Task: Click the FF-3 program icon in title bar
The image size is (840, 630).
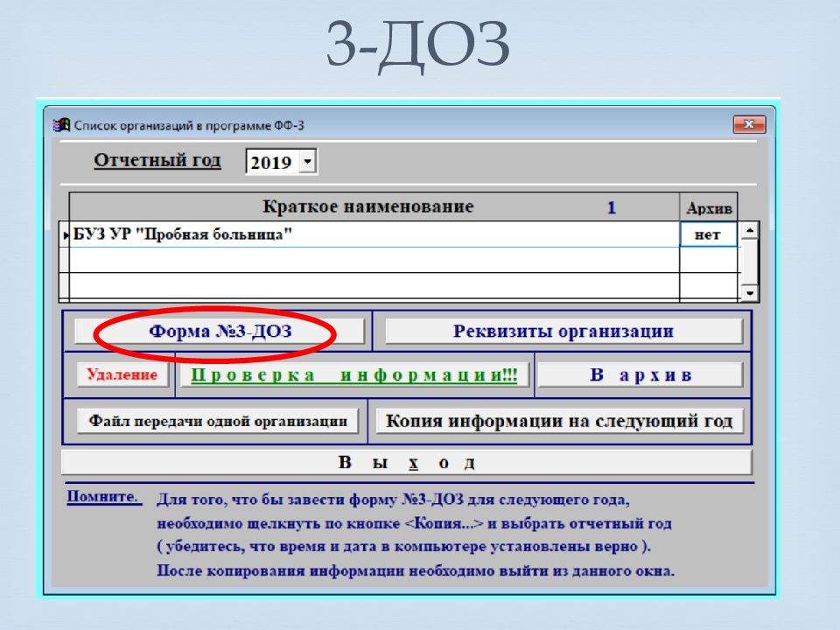Action: (61, 125)
